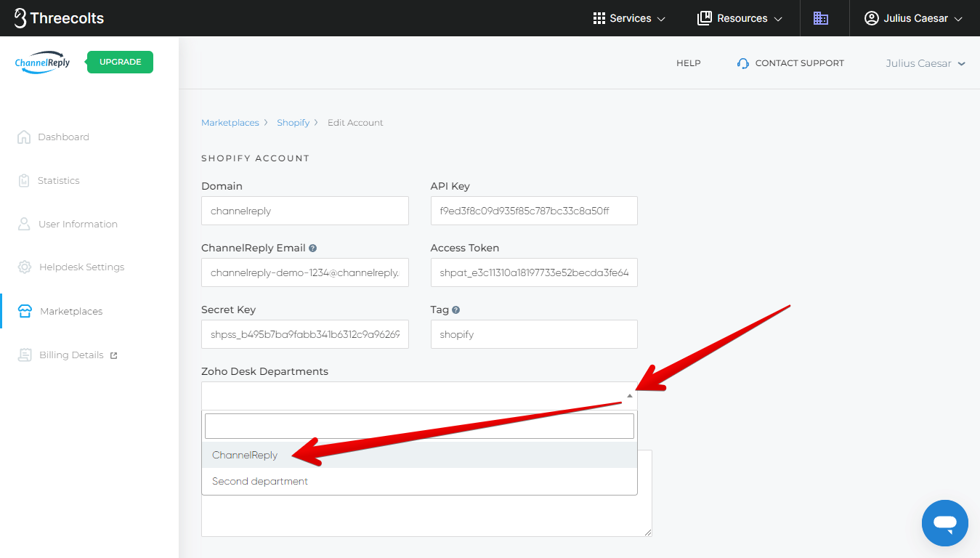Click the ChannelReply logo
This screenshot has height=558, width=980.
point(43,62)
